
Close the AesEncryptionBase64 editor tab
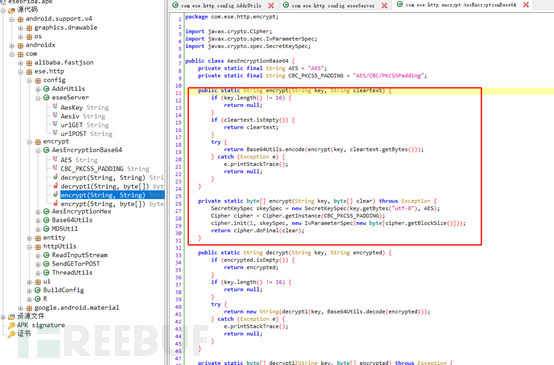526,5
